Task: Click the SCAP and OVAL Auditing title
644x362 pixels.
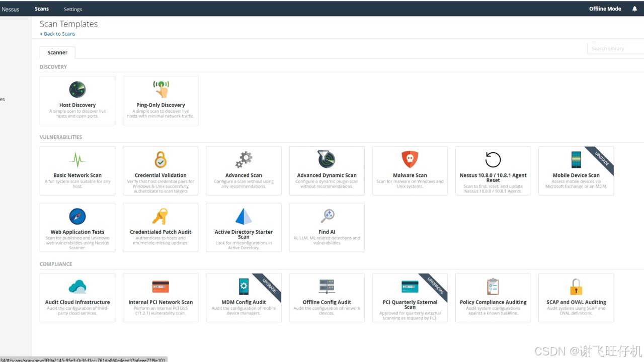Action: coord(576,302)
